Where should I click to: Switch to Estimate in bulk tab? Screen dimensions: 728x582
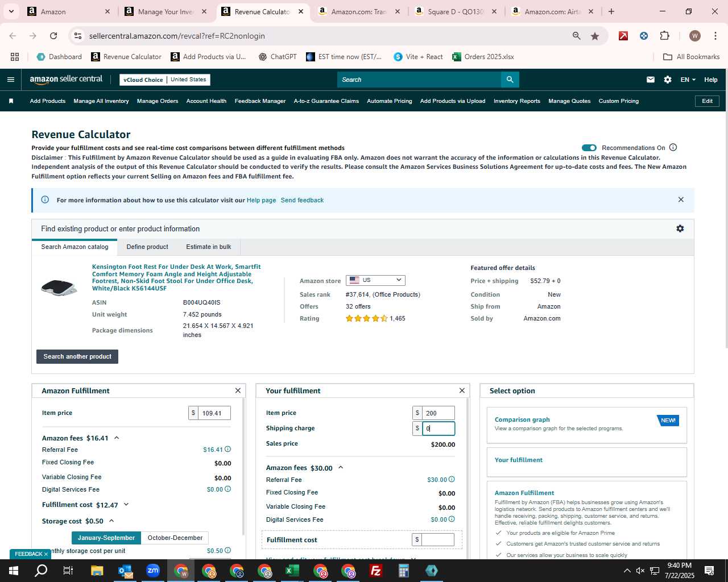[209, 247]
